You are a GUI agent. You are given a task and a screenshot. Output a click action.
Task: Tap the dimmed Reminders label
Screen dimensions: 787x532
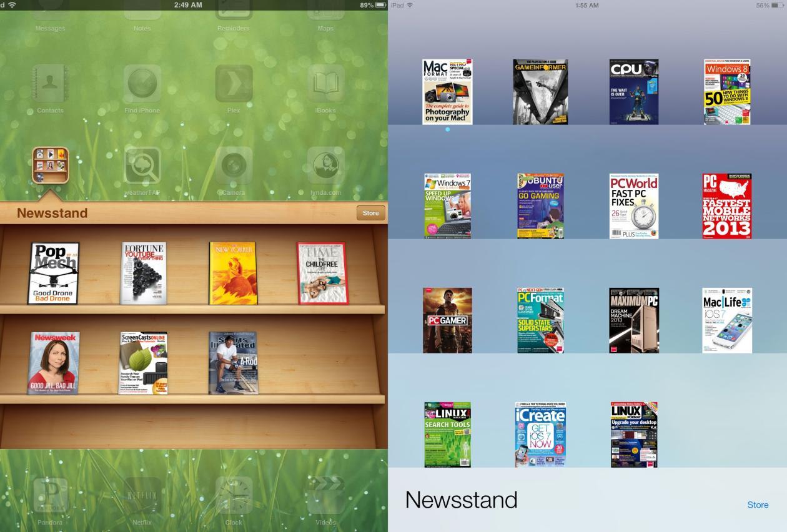click(234, 28)
